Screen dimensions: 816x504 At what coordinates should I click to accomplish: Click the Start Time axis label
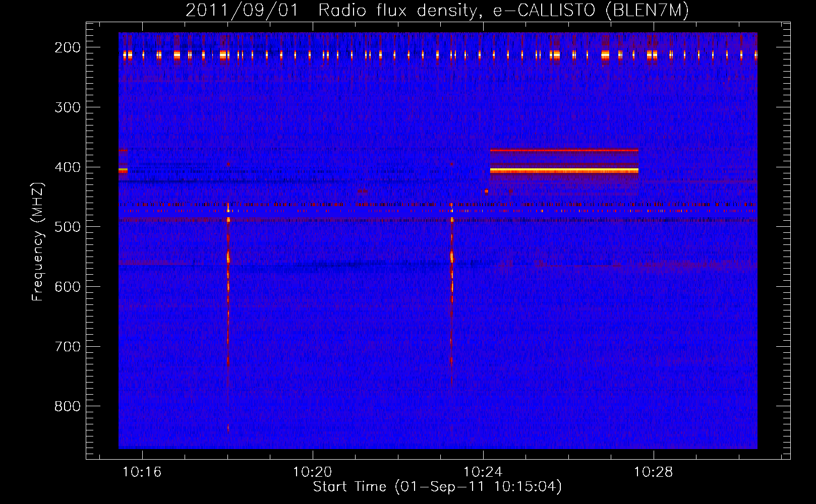coord(437,487)
